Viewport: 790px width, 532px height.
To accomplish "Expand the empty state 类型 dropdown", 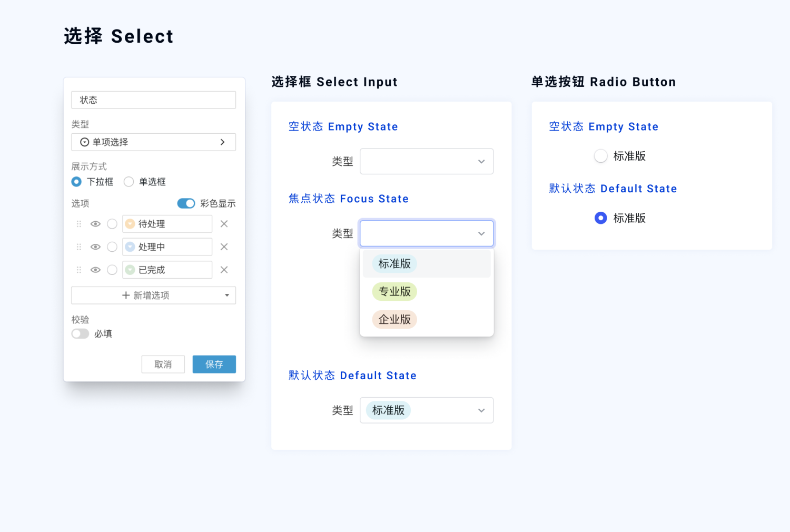I will (x=426, y=162).
